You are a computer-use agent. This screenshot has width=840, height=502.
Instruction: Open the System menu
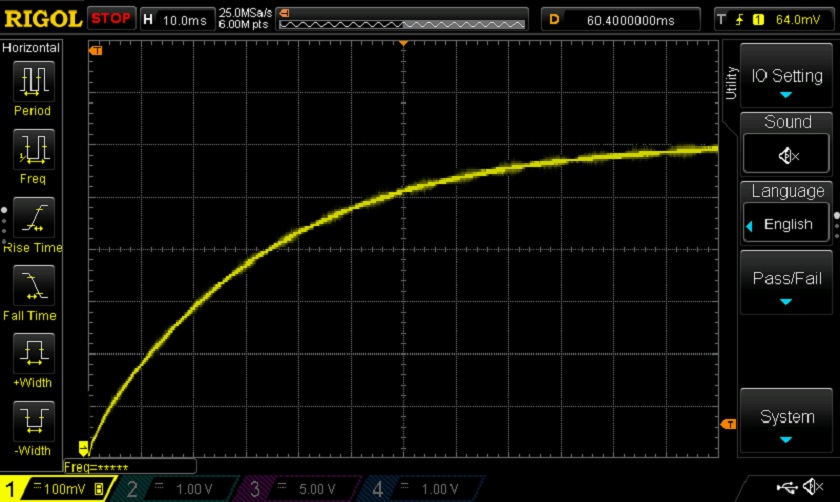click(786, 423)
